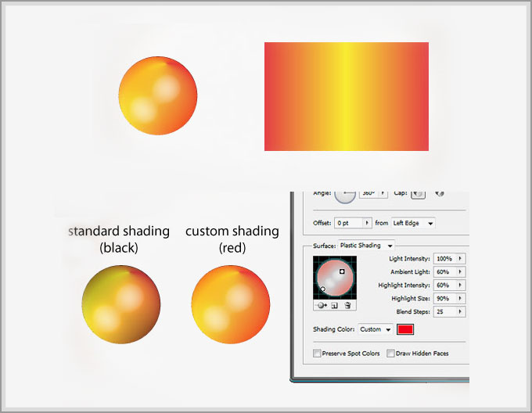This screenshot has height=413, width=532.
Task: Click the move light to back icon
Action: (x=321, y=306)
